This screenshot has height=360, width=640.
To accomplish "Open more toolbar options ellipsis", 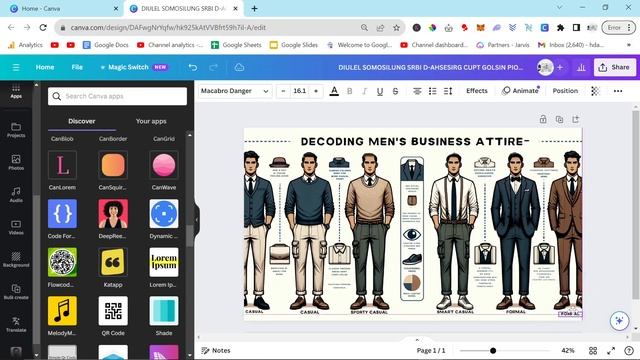I will pos(618,91).
